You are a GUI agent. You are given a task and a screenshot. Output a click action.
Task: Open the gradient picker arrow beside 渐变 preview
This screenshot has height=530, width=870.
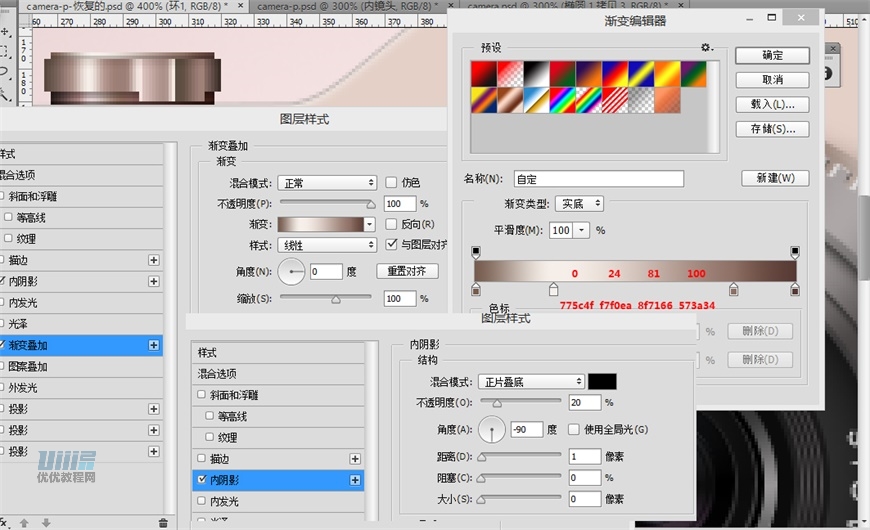[370, 224]
